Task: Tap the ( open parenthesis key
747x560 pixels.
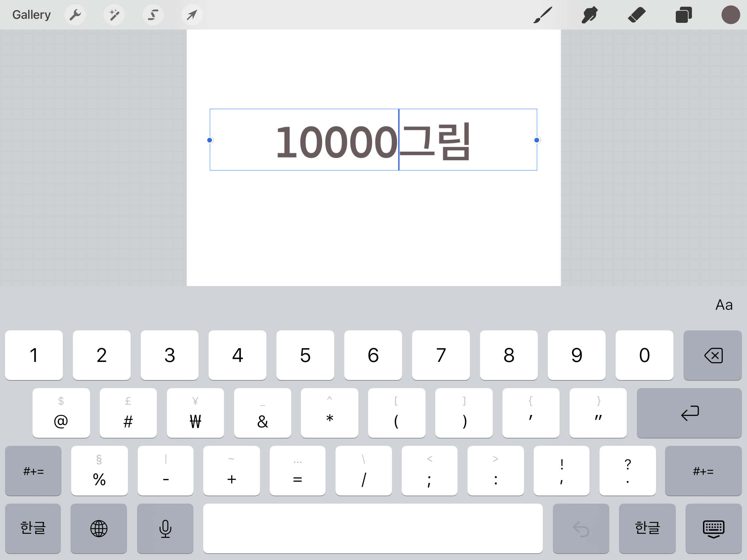Action: click(x=397, y=413)
